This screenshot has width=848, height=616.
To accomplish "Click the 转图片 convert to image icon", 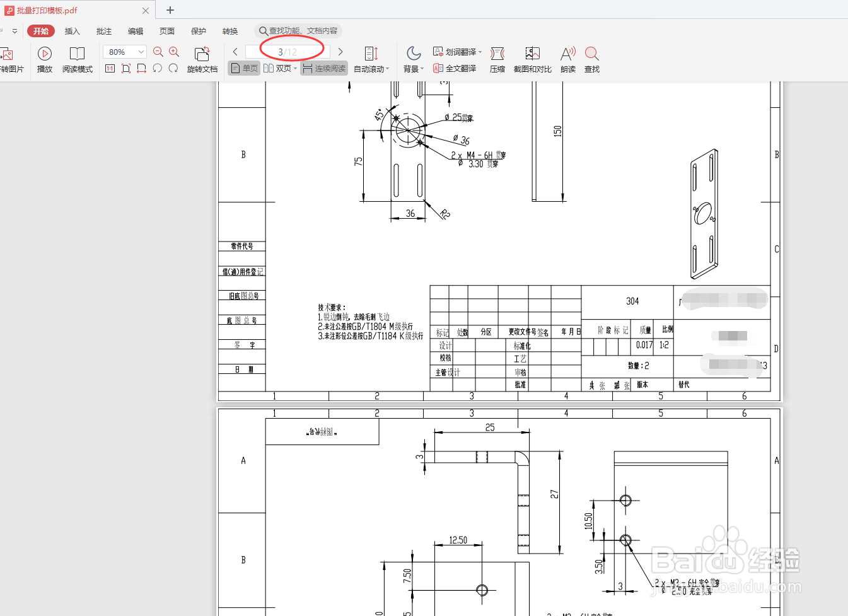I will 8,54.
